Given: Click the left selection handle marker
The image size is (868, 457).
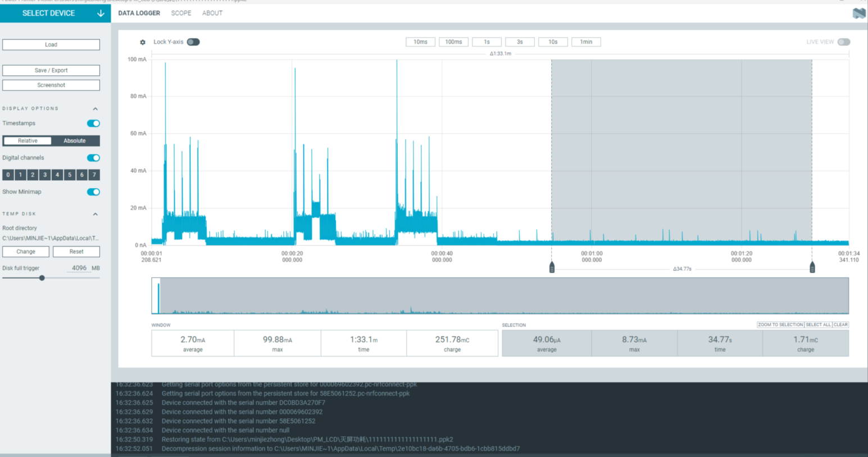Looking at the screenshot, I should point(552,267).
